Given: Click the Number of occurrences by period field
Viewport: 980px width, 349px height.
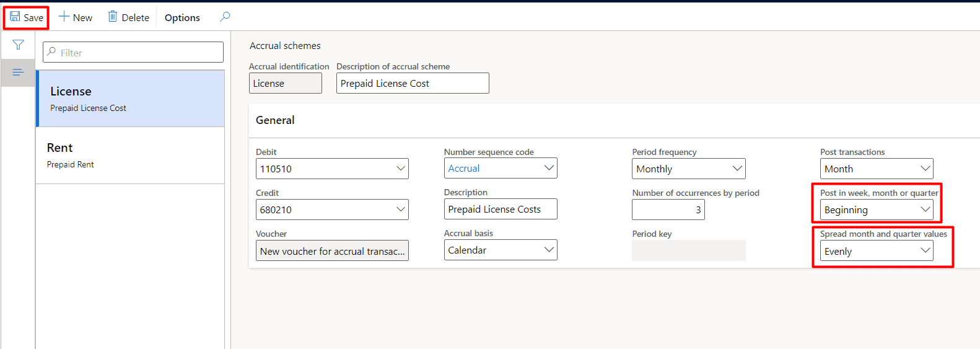Looking at the screenshot, I should point(668,210).
